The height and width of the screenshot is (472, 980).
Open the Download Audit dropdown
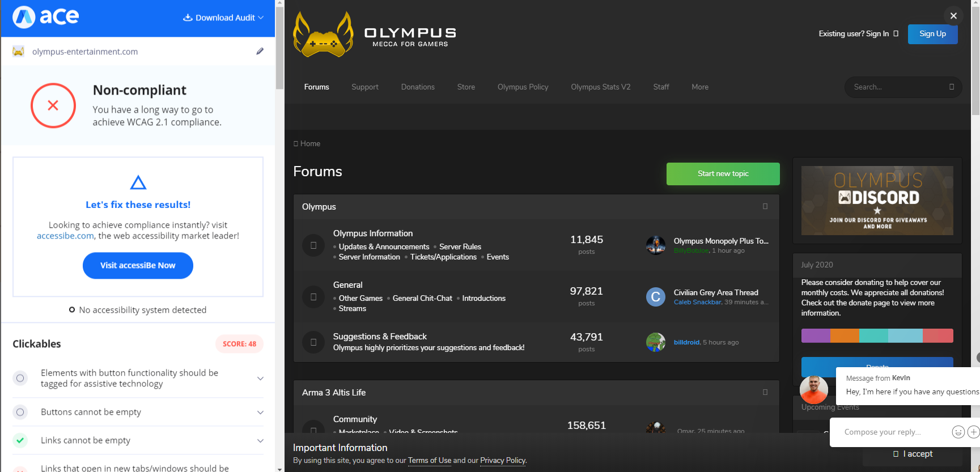tap(223, 18)
